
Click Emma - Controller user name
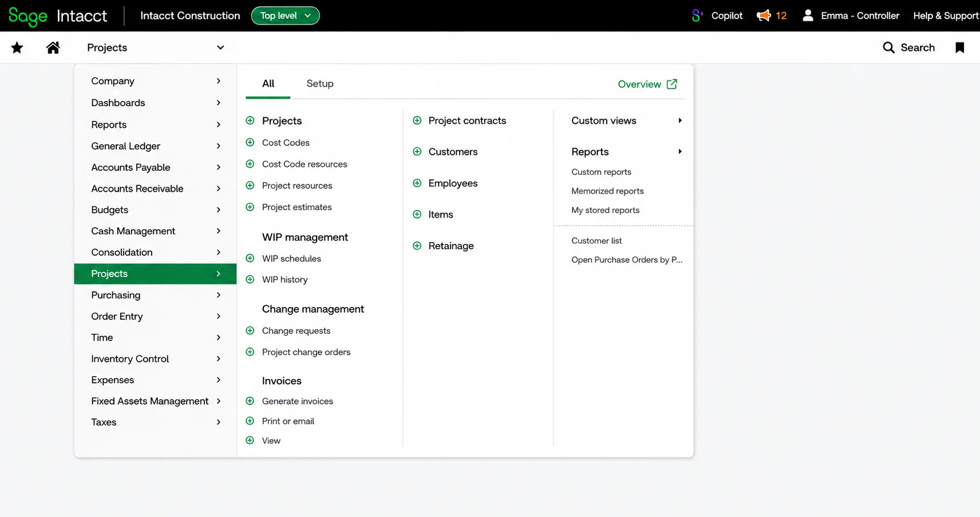860,15
